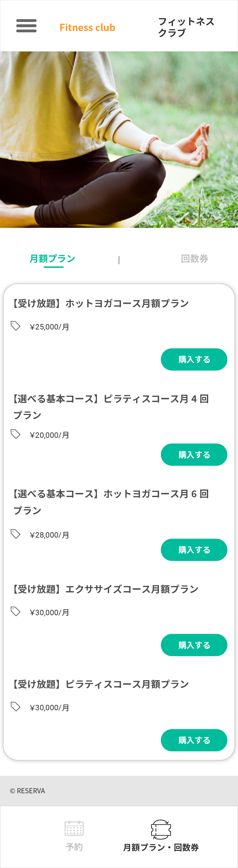Click price tag icon beside ¥25,000/月
This screenshot has height=868, width=238.
pos(16,326)
